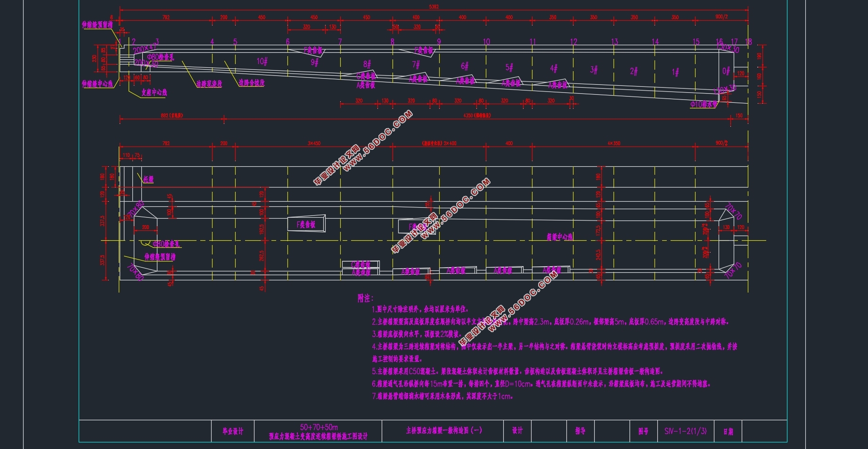Select segment label 4# in the elevation
Viewport: 868px width, 449px height.
[x=554, y=68]
